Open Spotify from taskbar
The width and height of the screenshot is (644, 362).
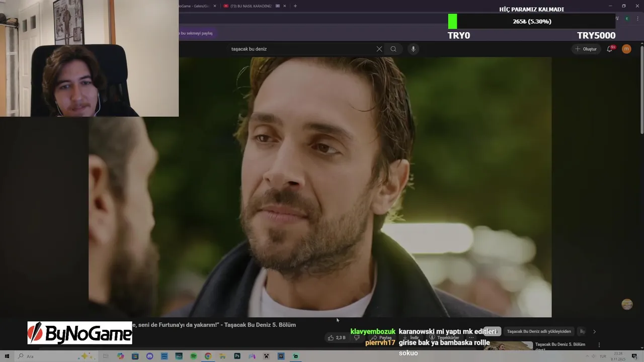pyautogui.click(x=193, y=356)
